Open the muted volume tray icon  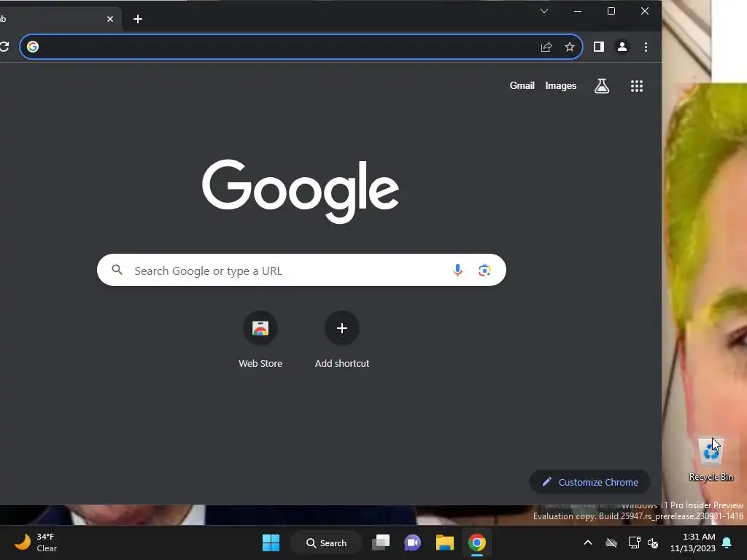coord(653,542)
